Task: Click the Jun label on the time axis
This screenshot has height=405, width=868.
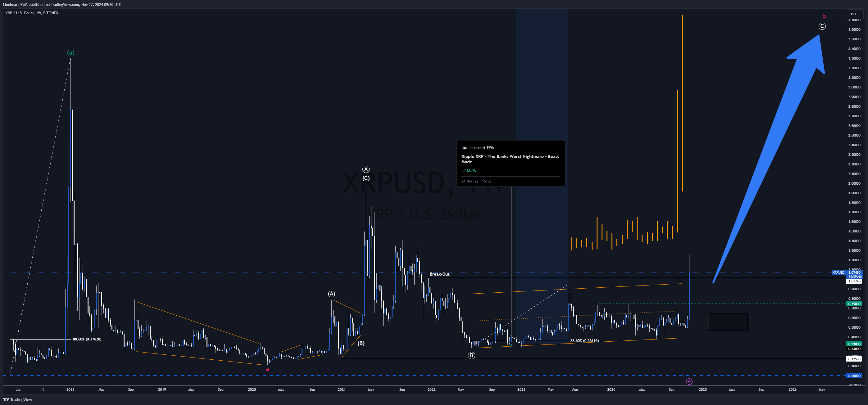Action: [x=19, y=389]
